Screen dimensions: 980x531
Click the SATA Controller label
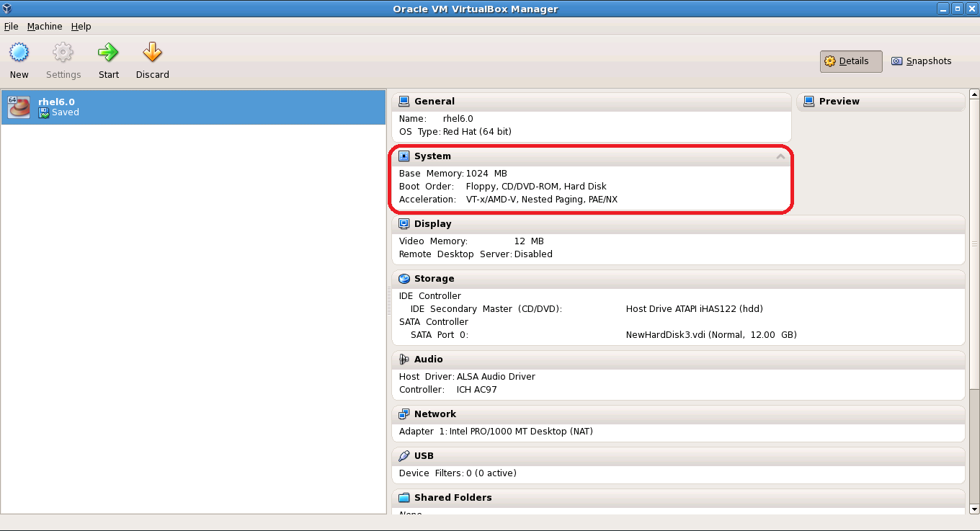pyautogui.click(x=433, y=322)
